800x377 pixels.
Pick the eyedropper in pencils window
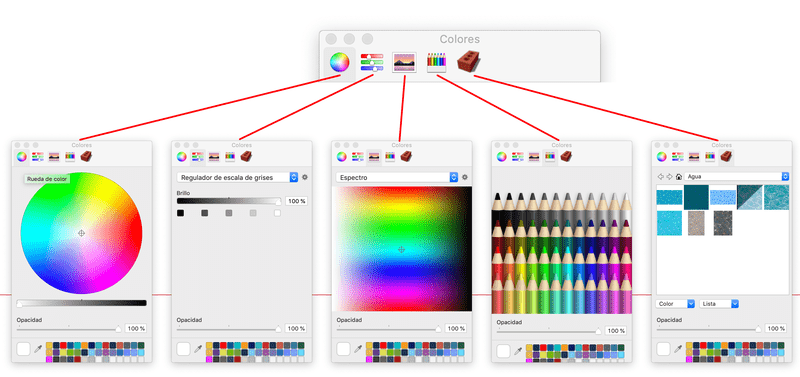pos(518,351)
